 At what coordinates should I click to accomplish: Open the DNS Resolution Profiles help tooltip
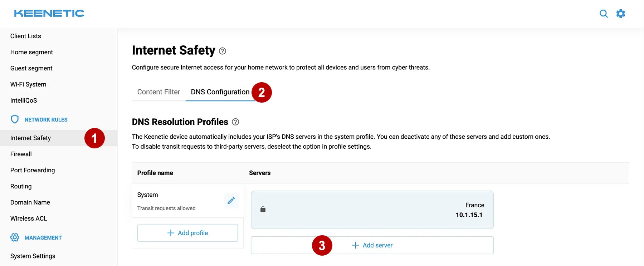coord(235,122)
